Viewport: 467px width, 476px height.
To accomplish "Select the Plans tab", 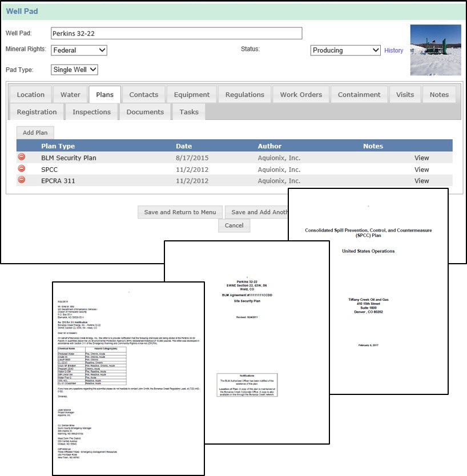I will pos(104,95).
